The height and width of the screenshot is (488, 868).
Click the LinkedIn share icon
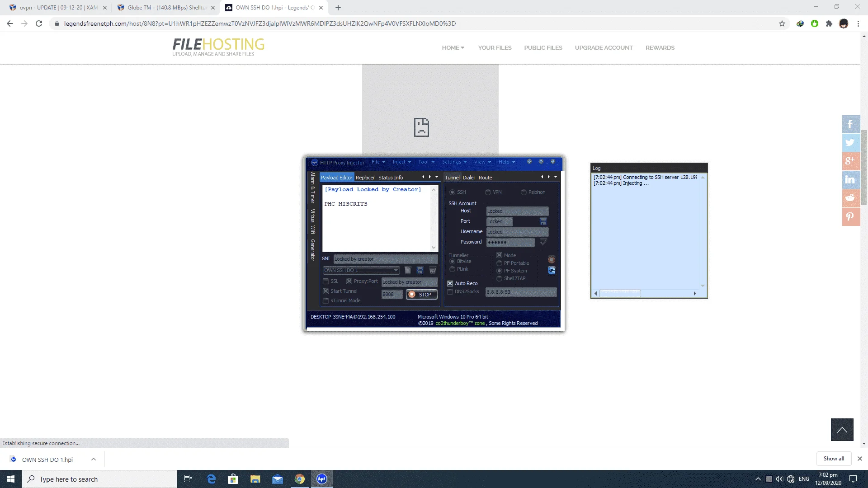pyautogui.click(x=851, y=180)
